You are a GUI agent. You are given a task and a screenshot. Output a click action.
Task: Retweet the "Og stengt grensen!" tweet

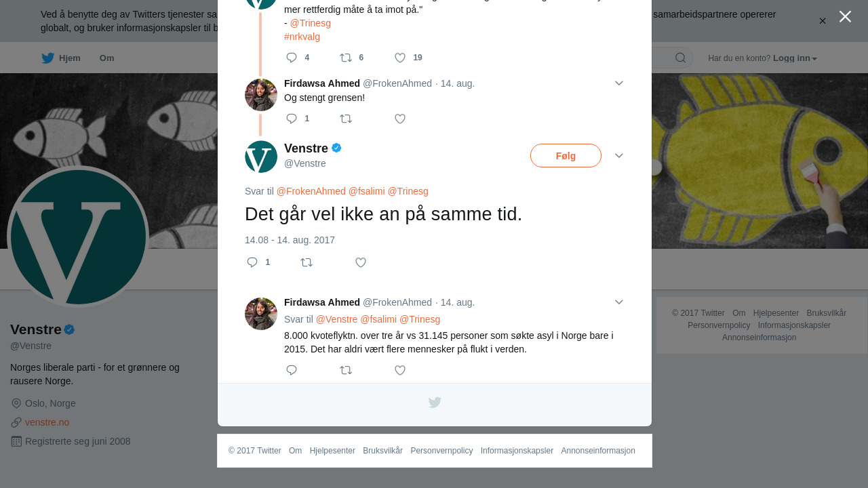tap(346, 119)
